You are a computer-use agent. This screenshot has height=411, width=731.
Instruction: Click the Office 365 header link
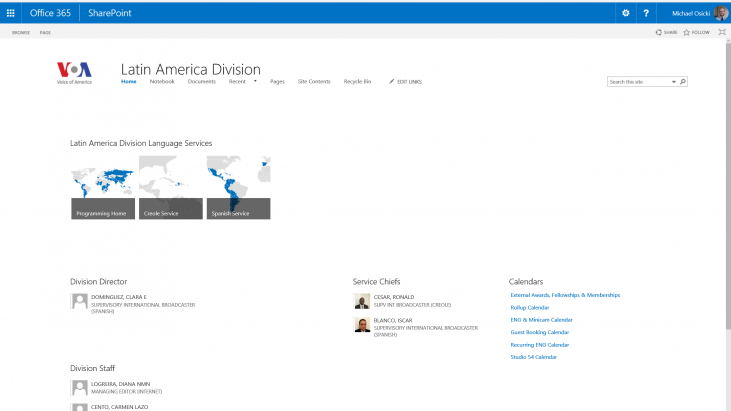(50, 13)
